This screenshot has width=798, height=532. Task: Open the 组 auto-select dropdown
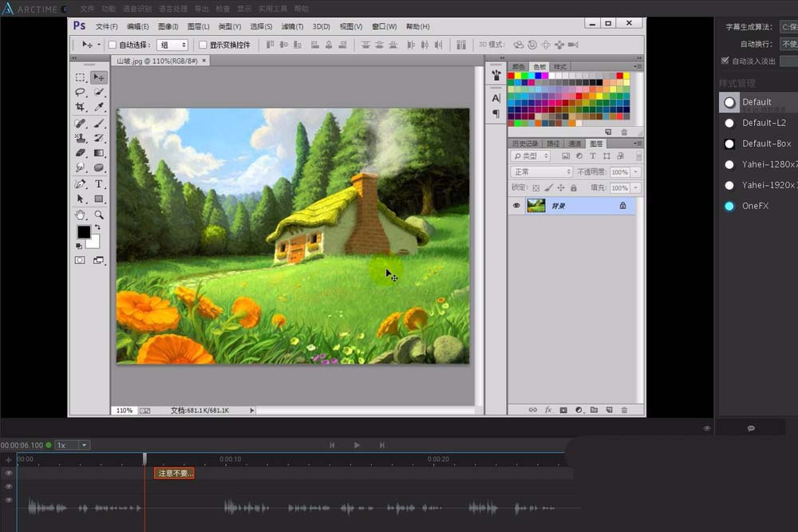click(172, 45)
